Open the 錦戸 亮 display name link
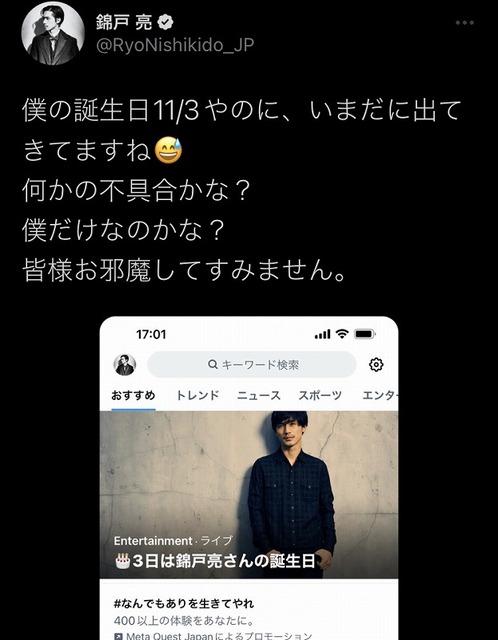Viewport: 498px width, 640px height. tap(124, 22)
